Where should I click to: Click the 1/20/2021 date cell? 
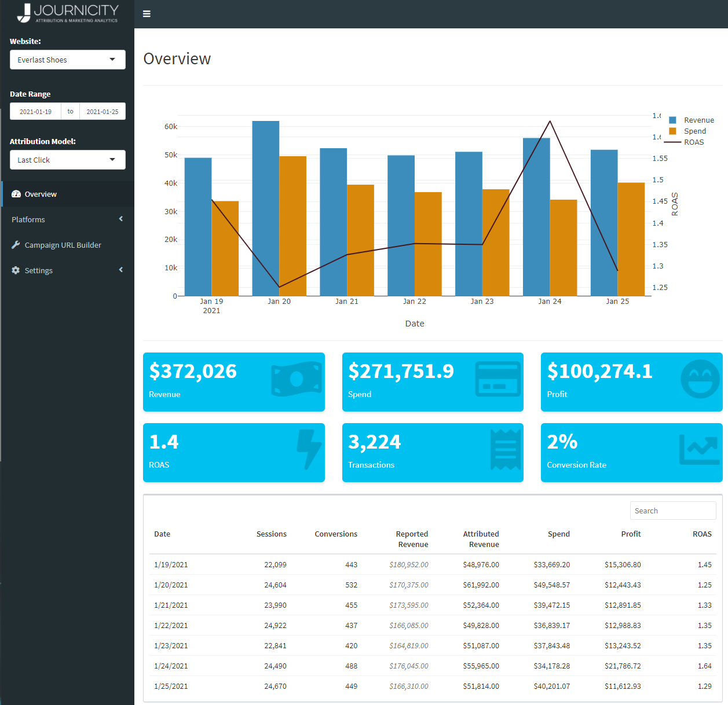(x=171, y=585)
